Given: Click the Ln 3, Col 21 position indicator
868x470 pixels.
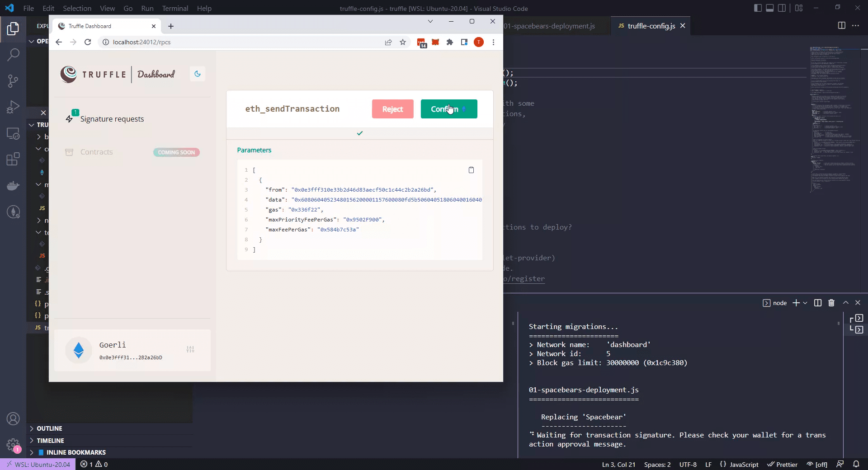Looking at the screenshot, I should pyautogui.click(x=618, y=464).
